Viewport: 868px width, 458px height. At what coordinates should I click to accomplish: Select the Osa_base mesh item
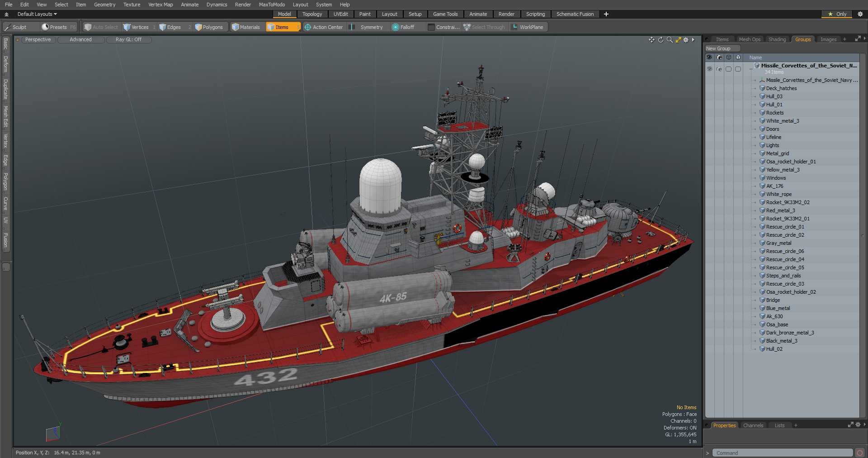tap(777, 324)
